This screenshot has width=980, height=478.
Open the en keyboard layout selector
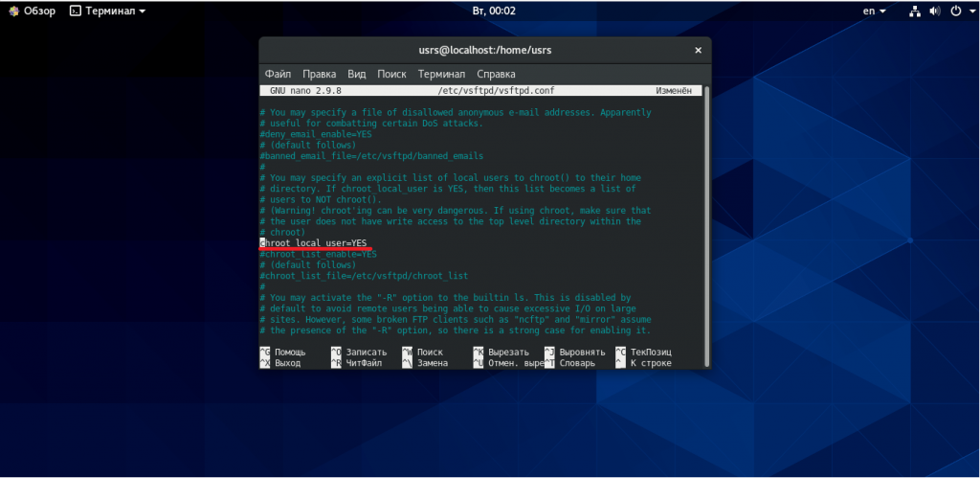[875, 11]
